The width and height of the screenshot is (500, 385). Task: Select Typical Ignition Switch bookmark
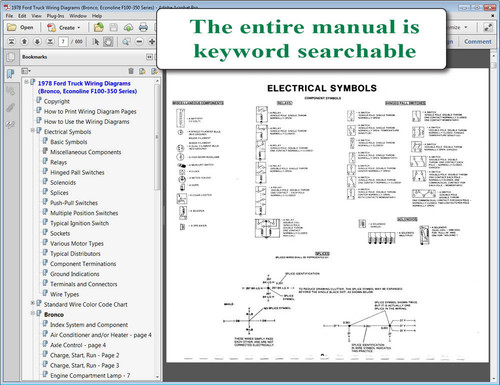[79, 223]
